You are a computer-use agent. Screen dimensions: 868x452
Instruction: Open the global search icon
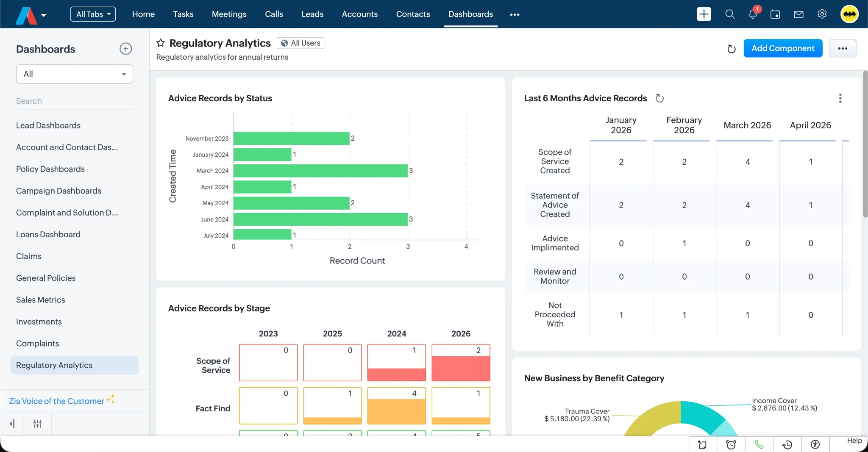point(730,14)
